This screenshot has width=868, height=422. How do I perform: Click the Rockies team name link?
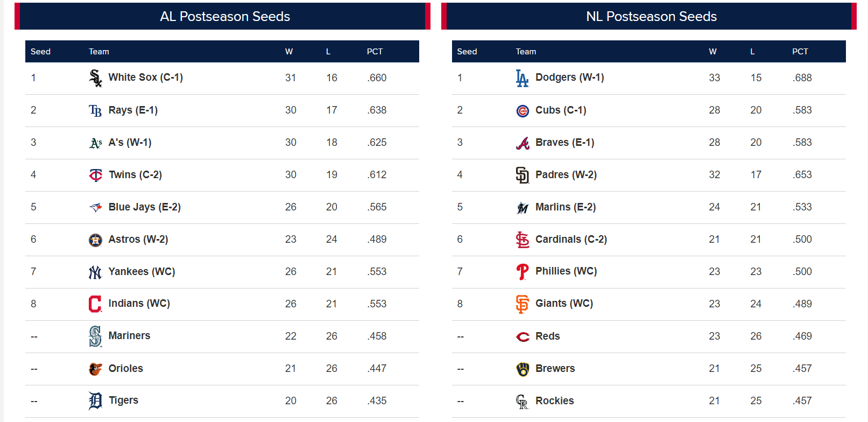[554, 400]
